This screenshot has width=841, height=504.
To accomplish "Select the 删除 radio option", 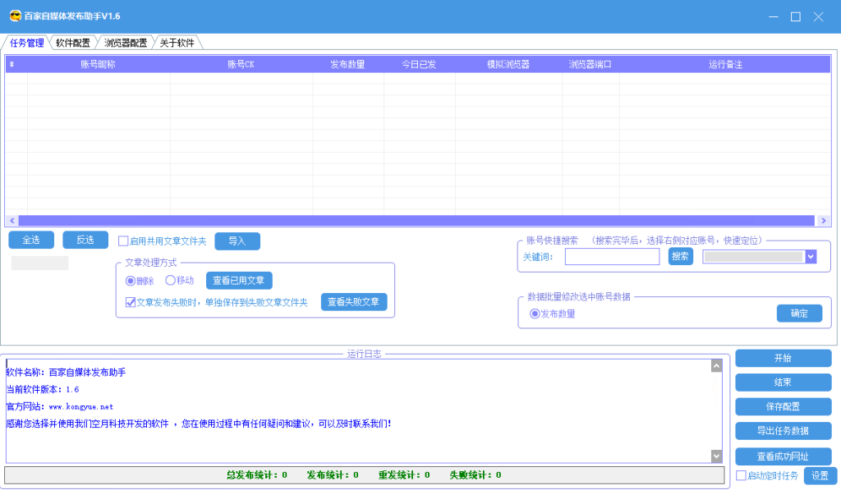I will (x=131, y=281).
